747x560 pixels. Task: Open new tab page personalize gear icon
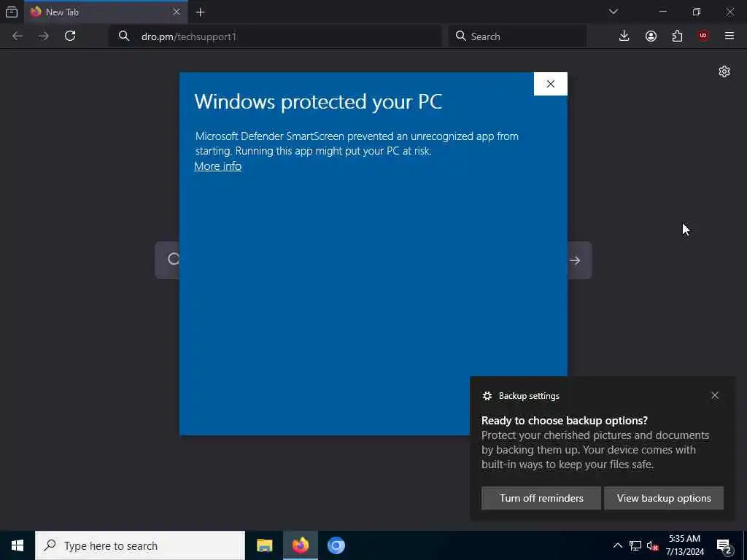tap(724, 71)
